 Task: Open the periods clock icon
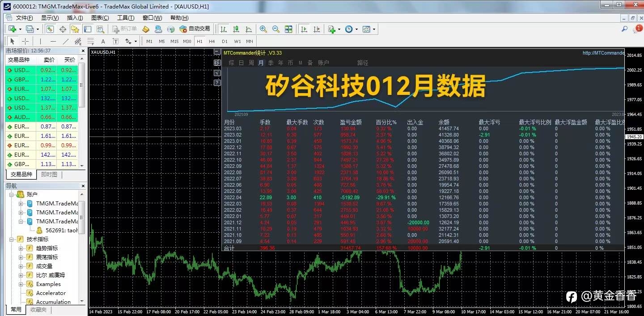pyautogui.click(x=349, y=29)
